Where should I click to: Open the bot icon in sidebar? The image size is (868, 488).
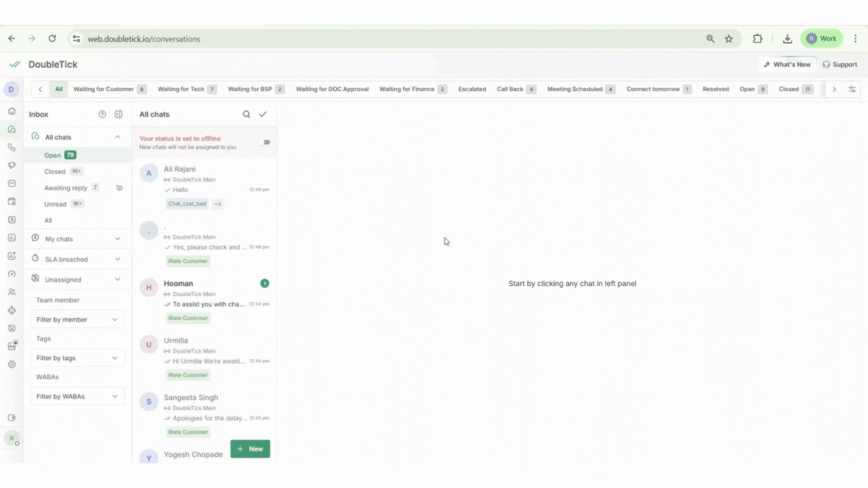11,310
